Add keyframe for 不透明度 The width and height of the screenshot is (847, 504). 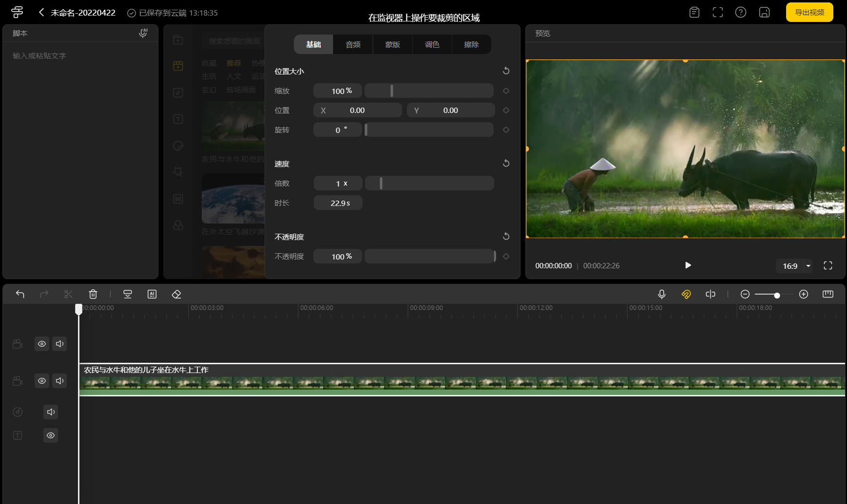click(x=506, y=257)
